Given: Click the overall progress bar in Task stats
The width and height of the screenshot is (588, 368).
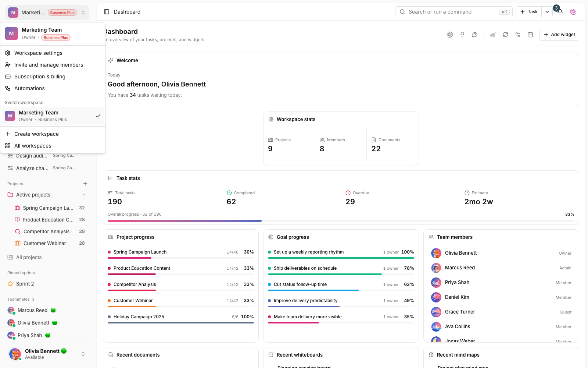Looking at the screenshot, I should click(341, 221).
